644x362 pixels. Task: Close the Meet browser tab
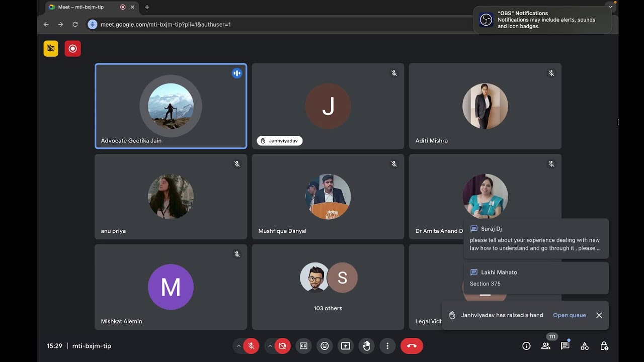[133, 7]
